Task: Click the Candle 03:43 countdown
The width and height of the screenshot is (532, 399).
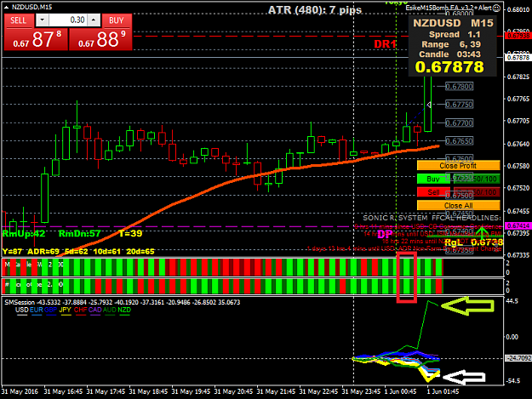Action: [450, 54]
